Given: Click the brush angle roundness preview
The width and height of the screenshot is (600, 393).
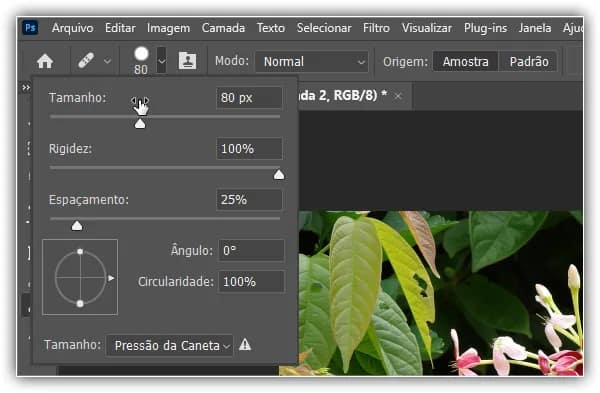Looking at the screenshot, I should (x=80, y=277).
